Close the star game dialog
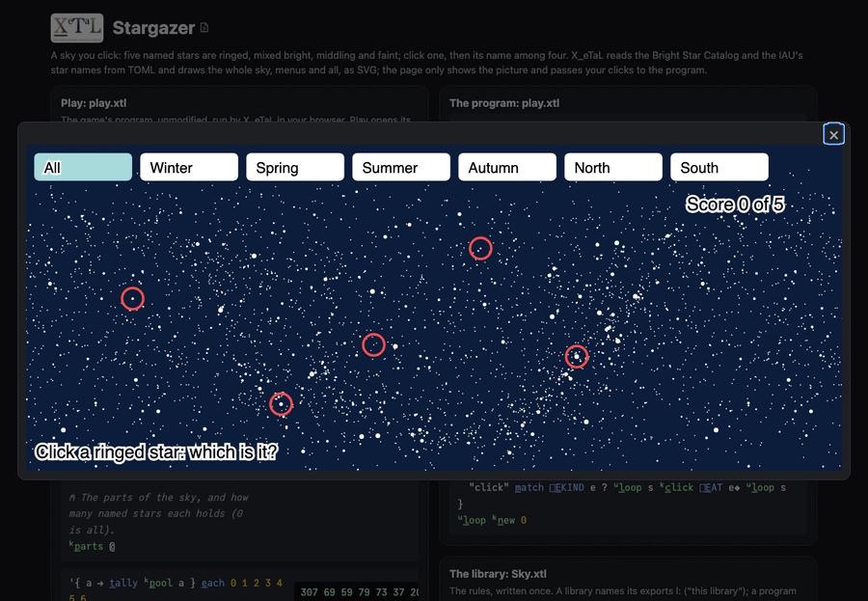This screenshot has width=868, height=601. 833,135
